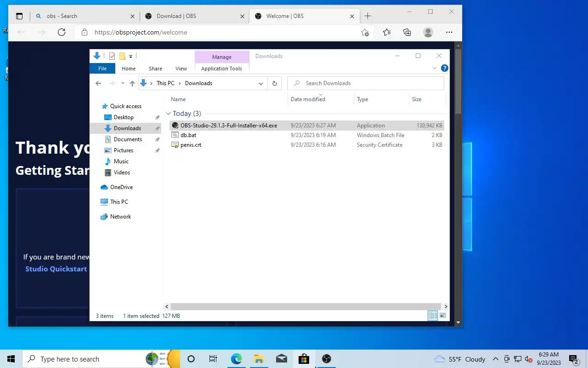Open address bar history dropdown
Image resolution: width=588 pixels, height=368 pixels.
click(x=261, y=83)
